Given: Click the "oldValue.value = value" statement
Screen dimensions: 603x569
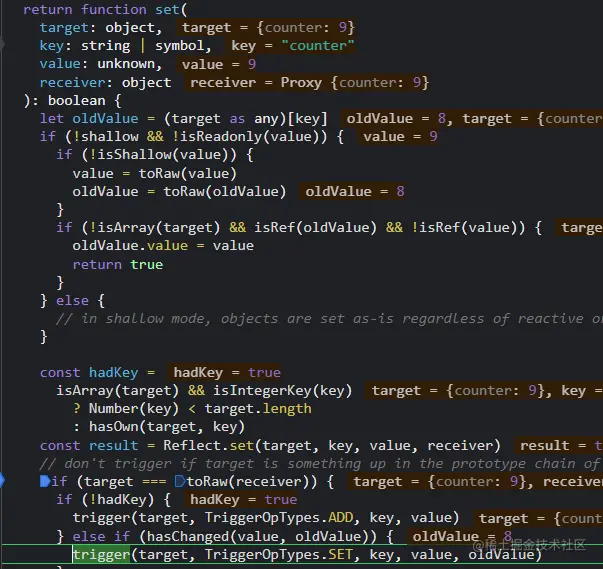Looking at the screenshot, I should 163,246.
